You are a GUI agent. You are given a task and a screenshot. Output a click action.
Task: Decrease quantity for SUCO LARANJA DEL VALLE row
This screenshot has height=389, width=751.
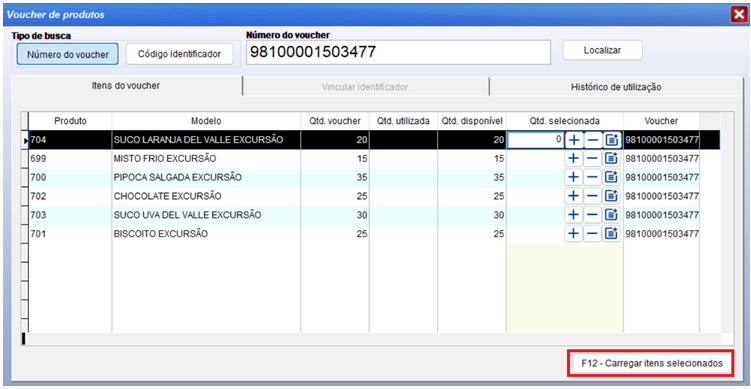tap(592, 140)
